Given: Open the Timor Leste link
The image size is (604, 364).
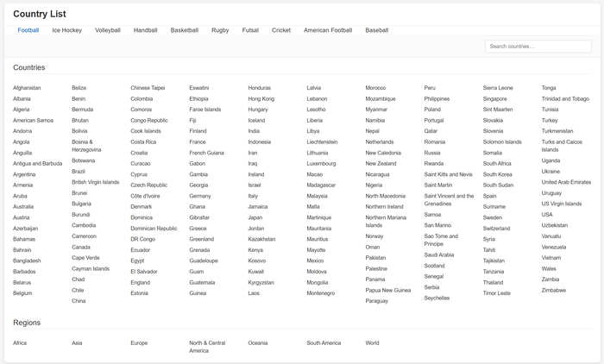Looking at the screenshot, I should click(x=497, y=293).
